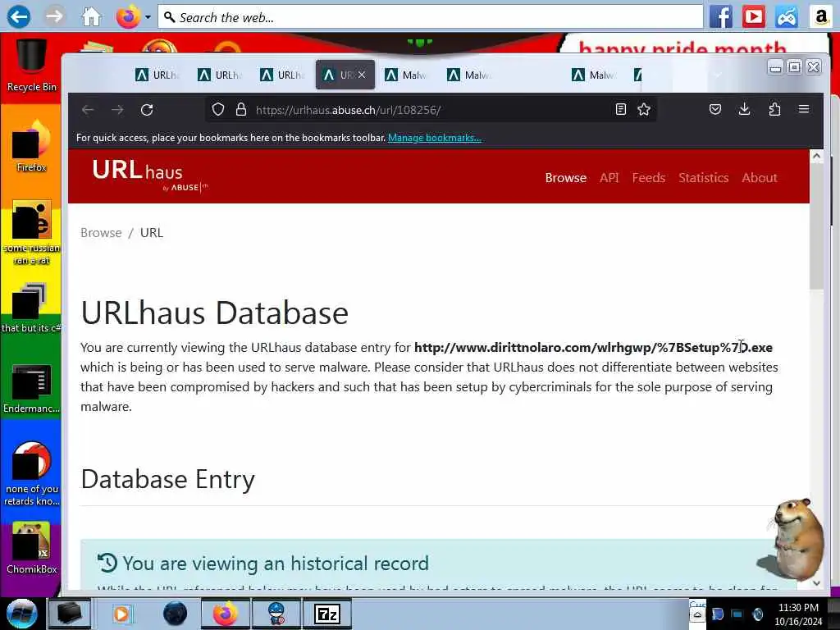Image resolution: width=840 pixels, height=630 pixels.
Task: Open the Windows Start orb
Action: [x=21, y=614]
